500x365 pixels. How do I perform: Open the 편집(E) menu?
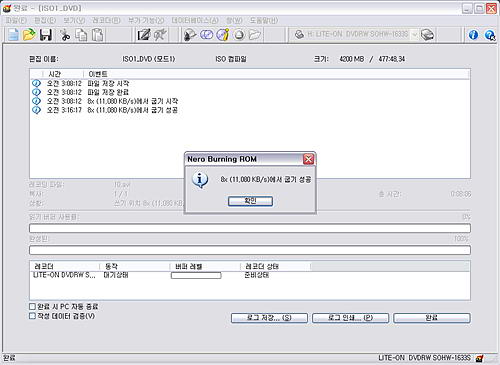click(45, 21)
